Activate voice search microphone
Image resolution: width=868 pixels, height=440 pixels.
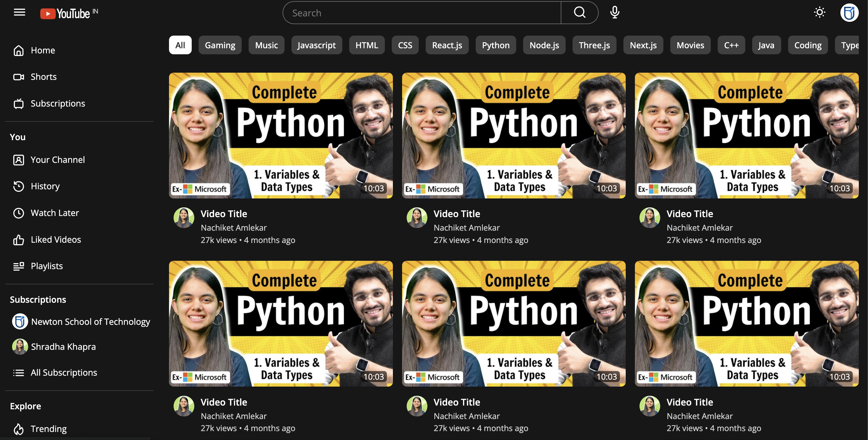614,13
